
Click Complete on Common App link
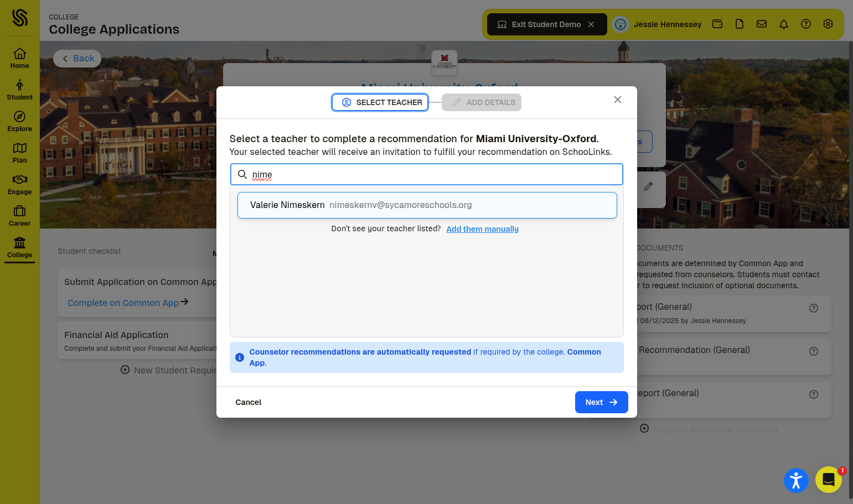[x=128, y=303]
